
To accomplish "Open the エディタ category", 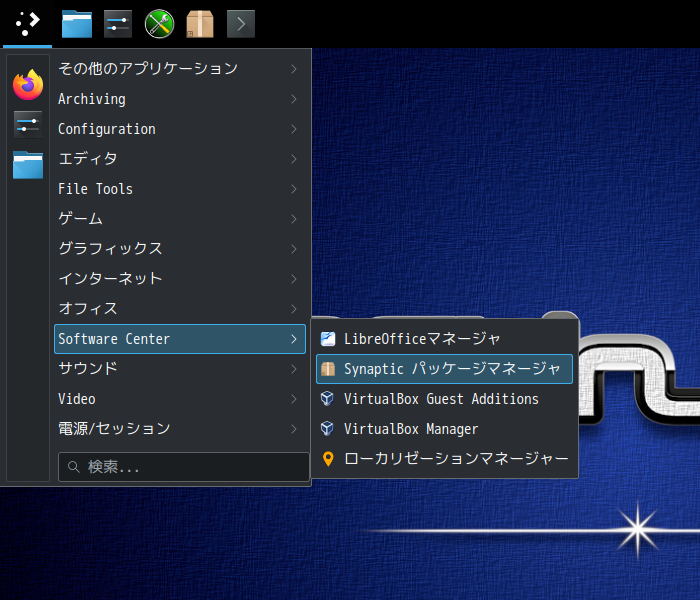I will pyautogui.click(x=179, y=159).
